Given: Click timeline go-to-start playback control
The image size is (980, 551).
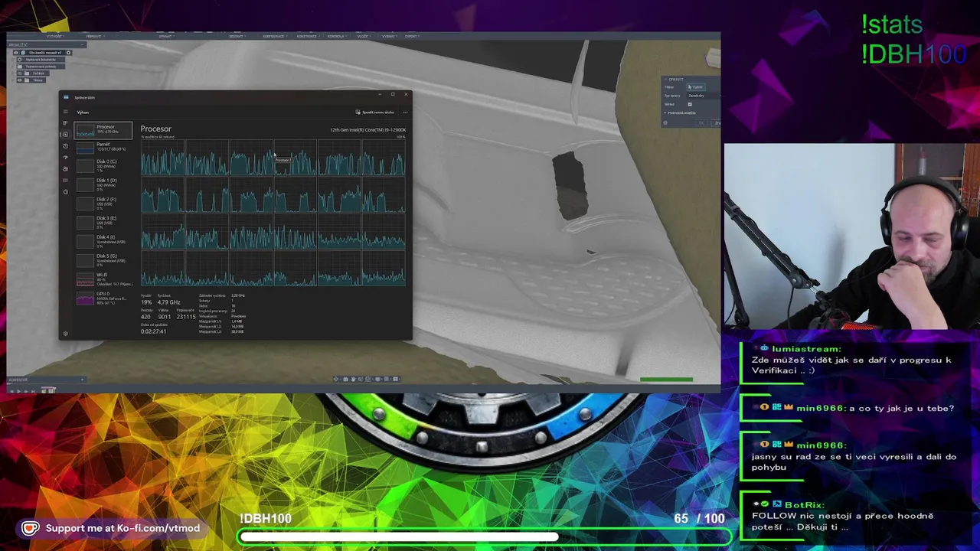Looking at the screenshot, I should click(x=12, y=391).
